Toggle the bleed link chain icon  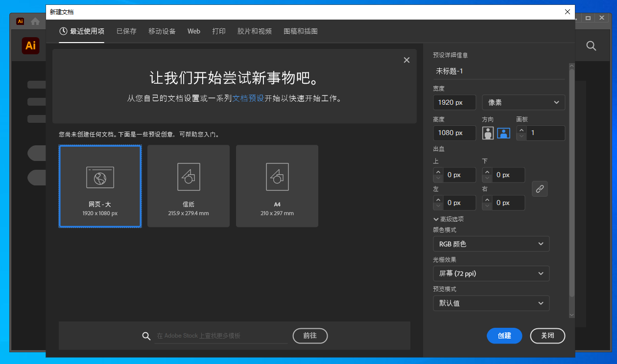point(540,189)
